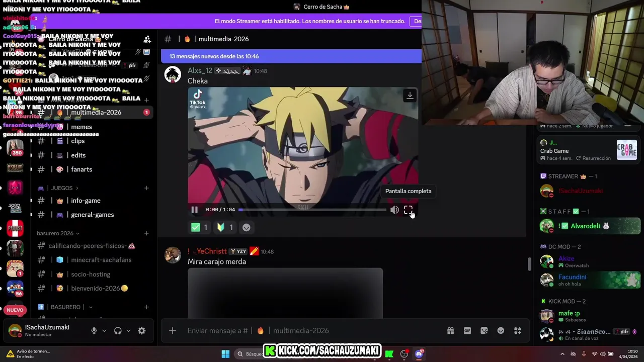Viewport: 644px width, 362px height.
Task: Open mafe :p member in KICK MOD
Action: coord(589,316)
